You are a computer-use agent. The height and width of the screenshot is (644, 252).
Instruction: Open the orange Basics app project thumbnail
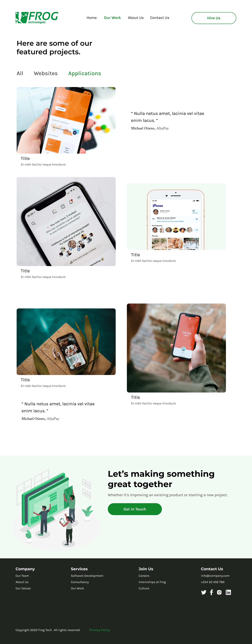point(66,120)
